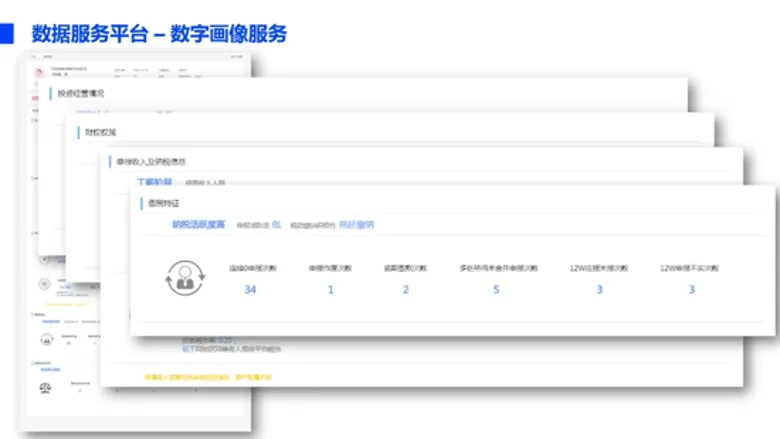Click the blue 低 rating on the front card

pos(276,225)
